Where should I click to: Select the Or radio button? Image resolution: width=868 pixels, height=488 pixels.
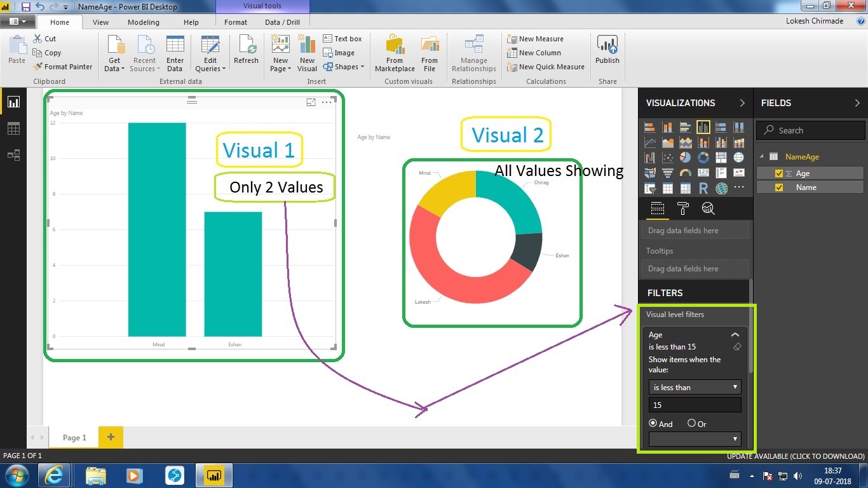pos(691,424)
